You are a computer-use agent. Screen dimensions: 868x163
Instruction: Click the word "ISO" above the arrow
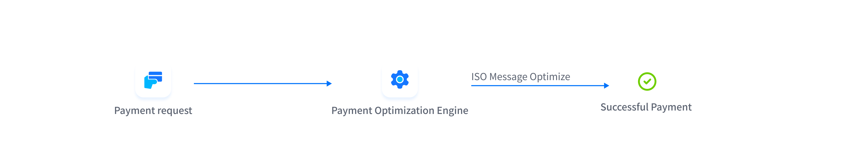point(479,77)
